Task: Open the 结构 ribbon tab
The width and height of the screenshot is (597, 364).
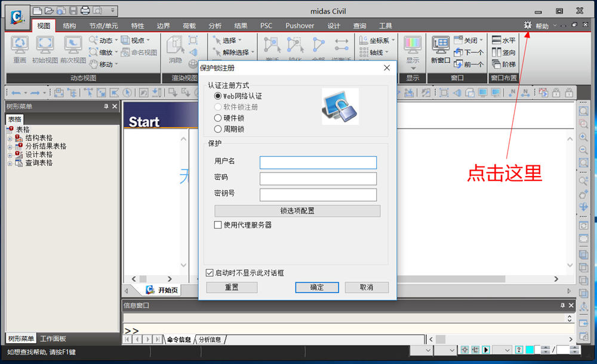Action: click(x=69, y=26)
